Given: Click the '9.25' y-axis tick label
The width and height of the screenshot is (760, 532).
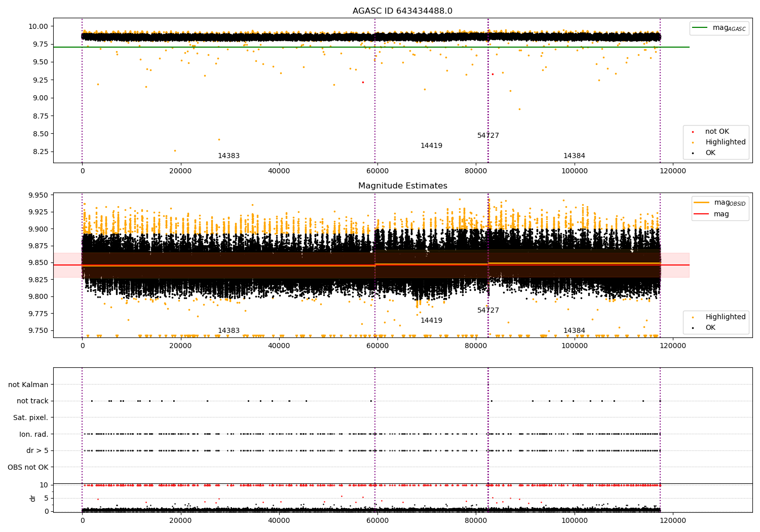Looking at the screenshot, I should coord(41,80).
